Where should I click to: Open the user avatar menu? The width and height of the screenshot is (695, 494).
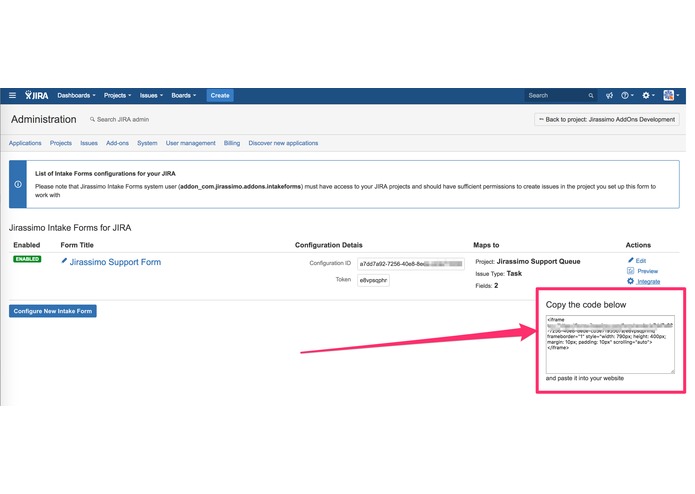(x=671, y=95)
